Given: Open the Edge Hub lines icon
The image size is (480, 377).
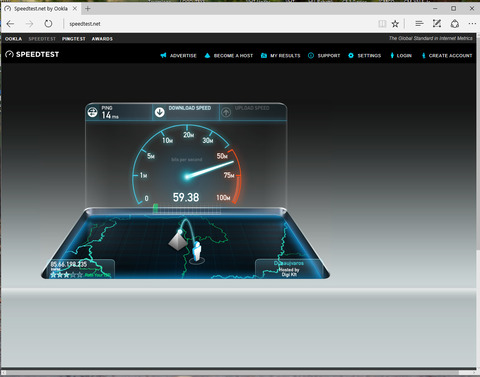Looking at the screenshot, I should [419, 23].
